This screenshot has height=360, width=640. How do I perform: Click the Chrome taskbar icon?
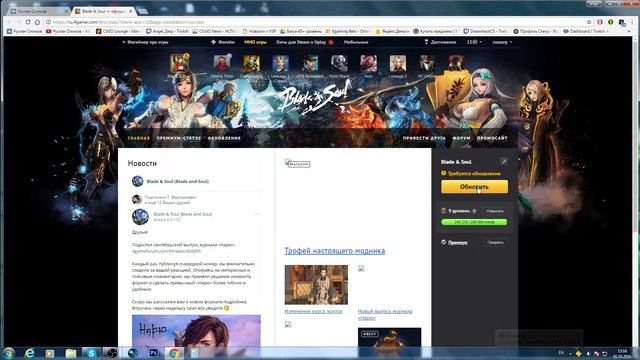click(x=174, y=353)
